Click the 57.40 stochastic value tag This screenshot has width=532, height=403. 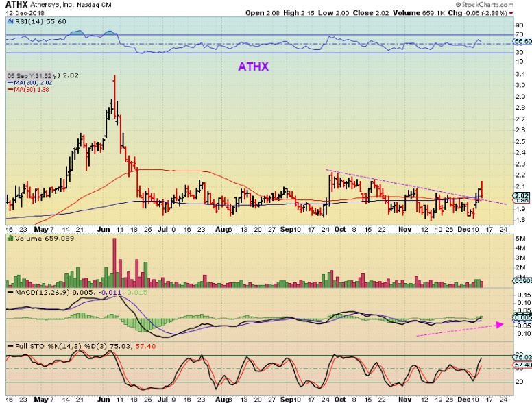coord(523,365)
